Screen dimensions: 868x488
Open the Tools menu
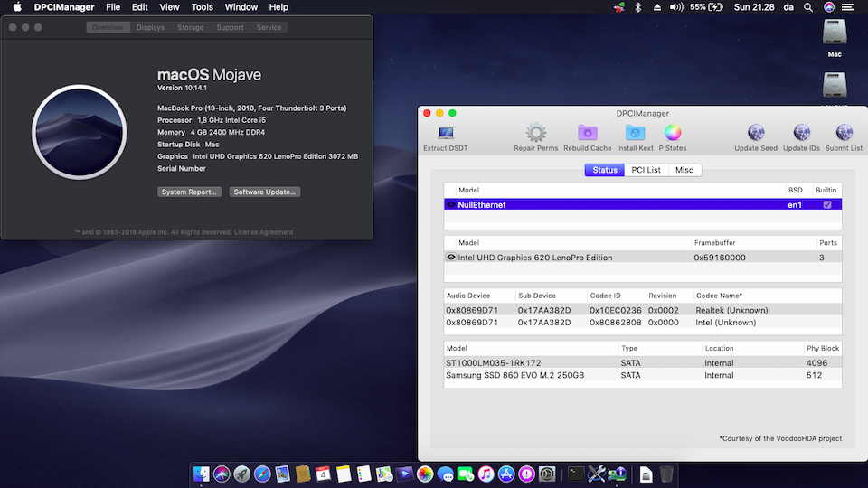tap(202, 7)
